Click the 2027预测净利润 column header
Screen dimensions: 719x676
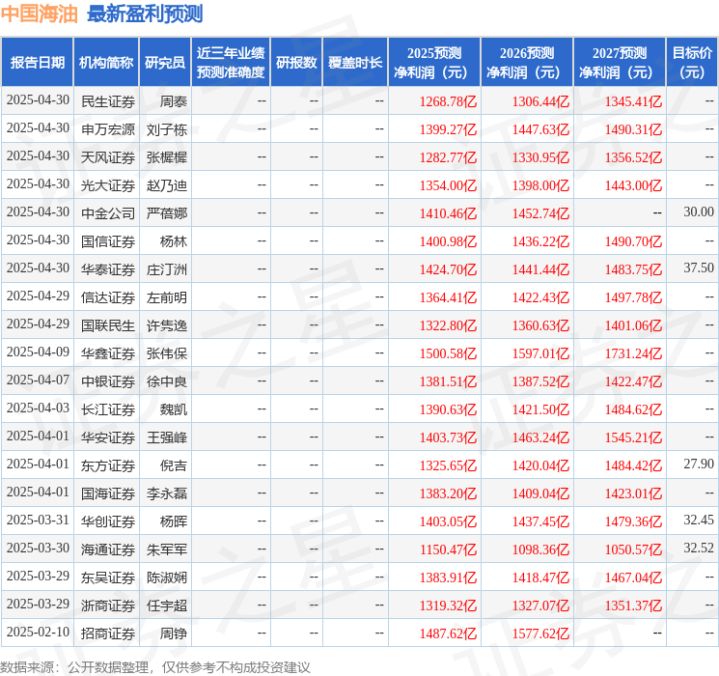(619, 62)
